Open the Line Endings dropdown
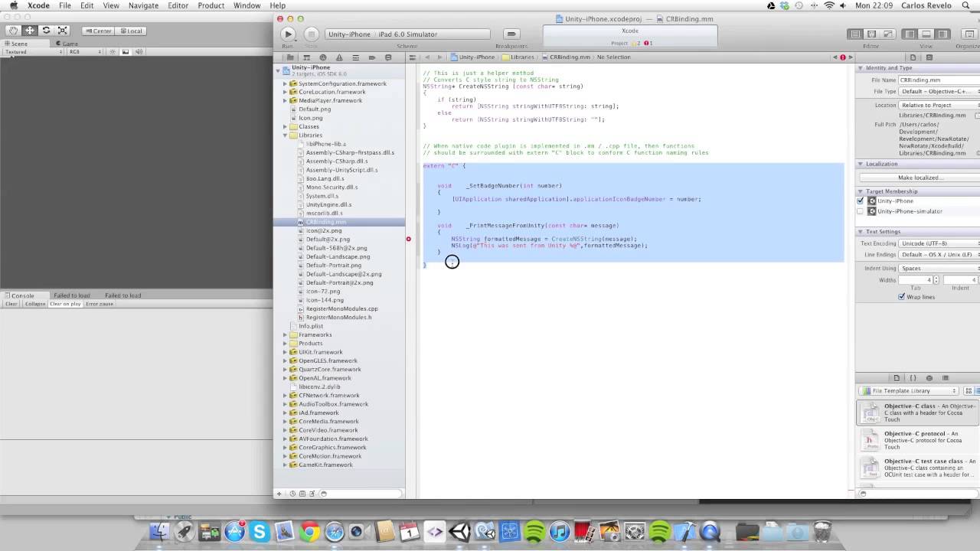This screenshot has height=551, width=980. [939, 254]
